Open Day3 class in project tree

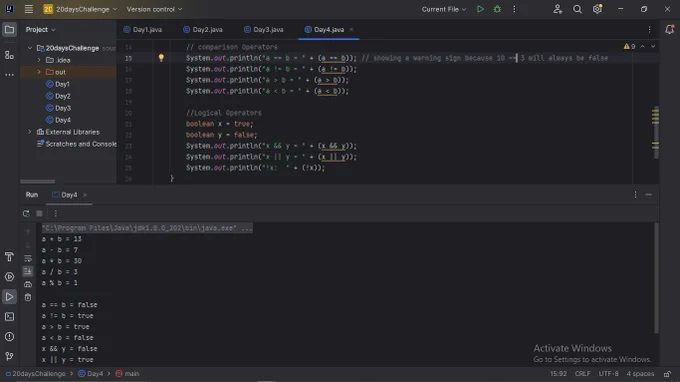pyautogui.click(x=59, y=108)
